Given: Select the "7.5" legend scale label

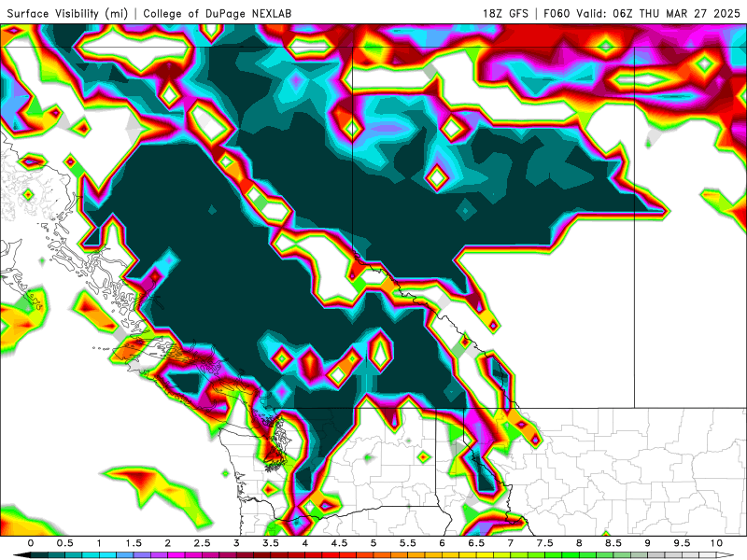Looking at the screenshot, I should pos(545,543).
